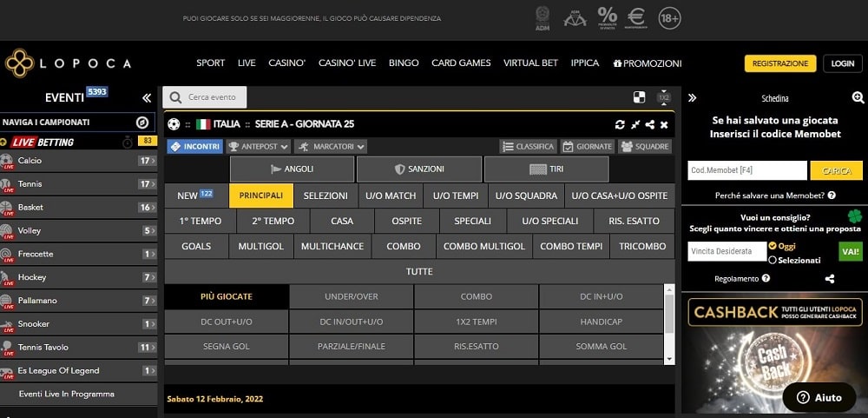868x418 pixels.
Task: Click the Calcio live sport icon
Action: pyautogui.click(x=7, y=162)
